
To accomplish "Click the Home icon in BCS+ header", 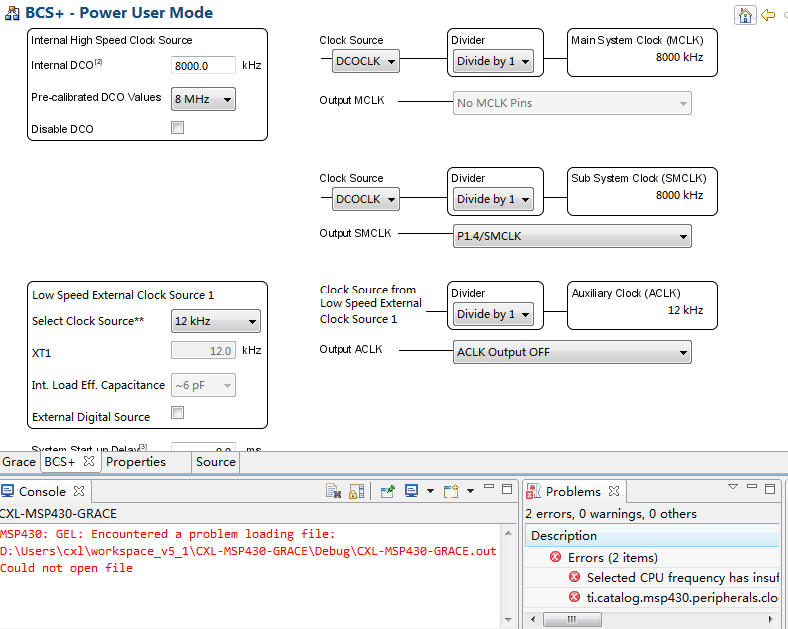I will pos(745,15).
